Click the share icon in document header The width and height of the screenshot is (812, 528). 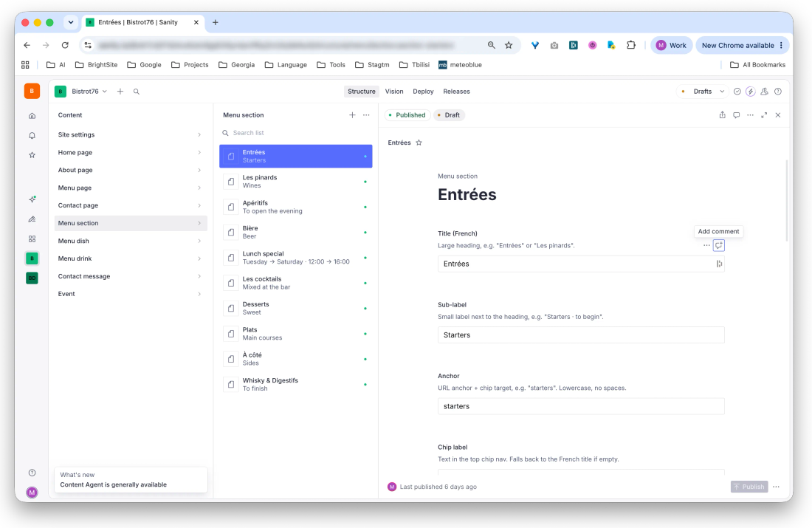(x=723, y=115)
